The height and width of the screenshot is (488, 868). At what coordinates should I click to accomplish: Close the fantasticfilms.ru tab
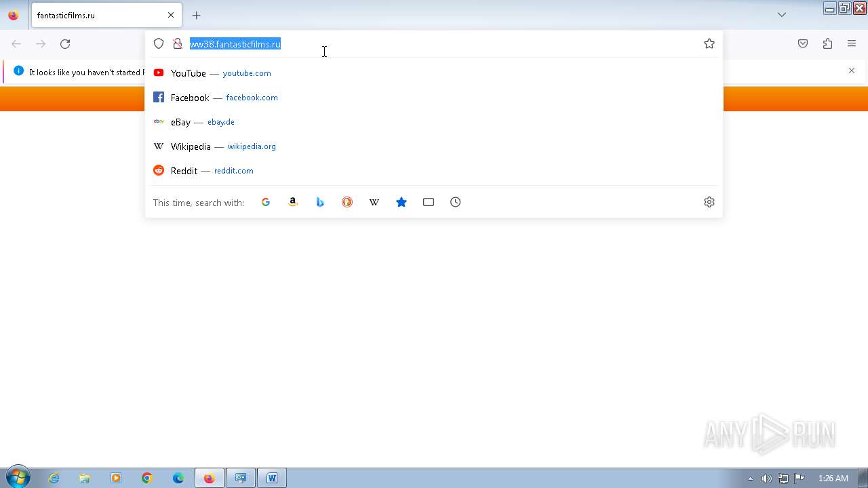[x=171, y=15]
